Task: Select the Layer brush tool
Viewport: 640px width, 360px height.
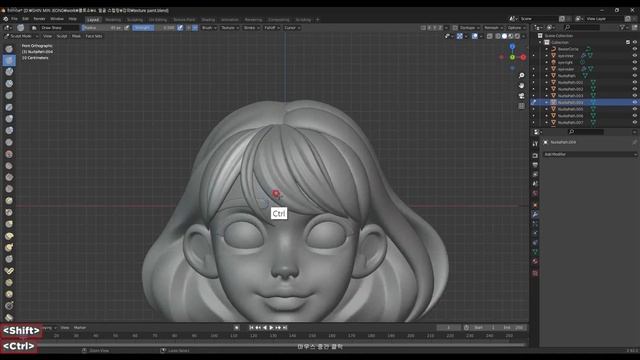Action: 9,107
